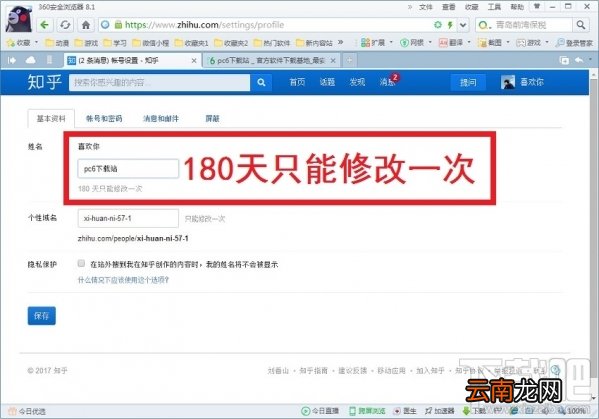Click the green compatibility icon in address bar
Viewport: 599px width, 419px height.
tap(438, 25)
